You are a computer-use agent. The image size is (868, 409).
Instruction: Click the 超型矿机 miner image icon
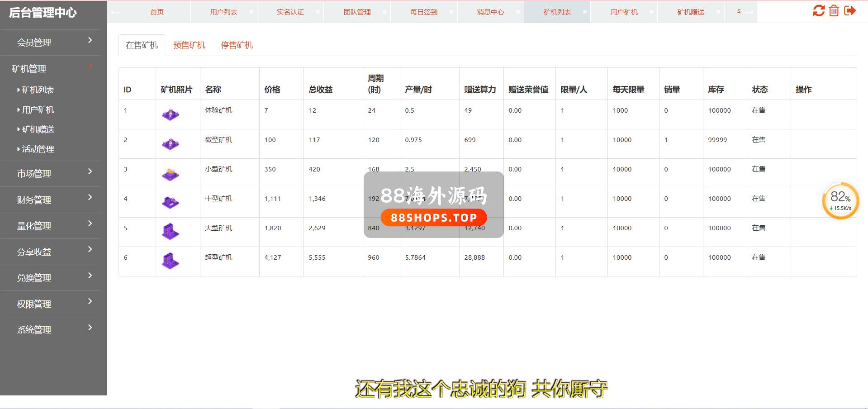[x=171, y=261]
